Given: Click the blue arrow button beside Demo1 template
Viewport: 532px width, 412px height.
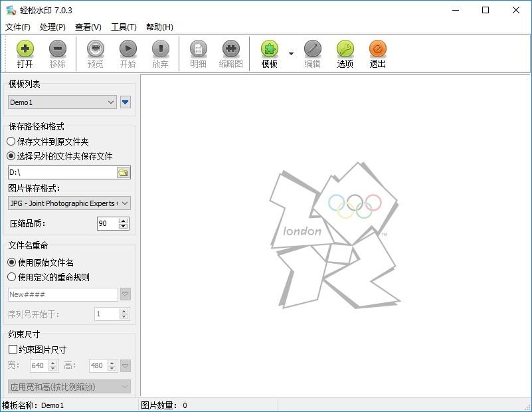Looking at the screenshot, I should coord(126,102).
